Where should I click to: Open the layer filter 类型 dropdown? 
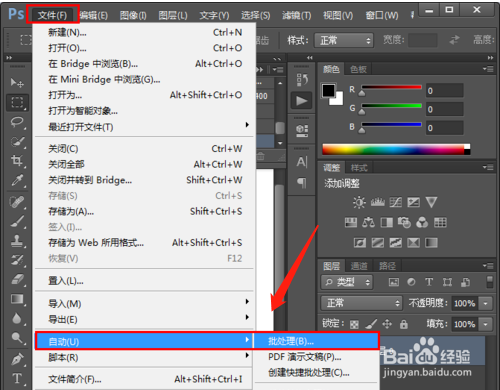tap(347, 282)
